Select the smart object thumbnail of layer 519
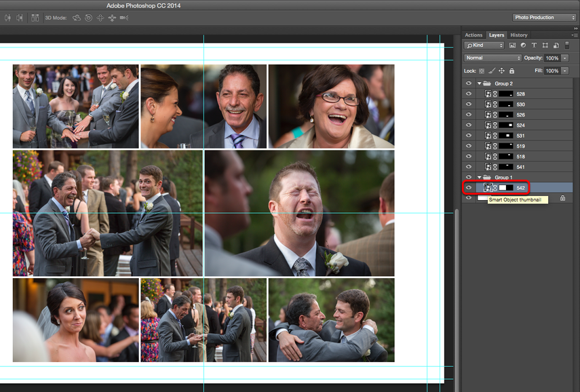Viewport: 580px width, 392px height. (488, 146)
